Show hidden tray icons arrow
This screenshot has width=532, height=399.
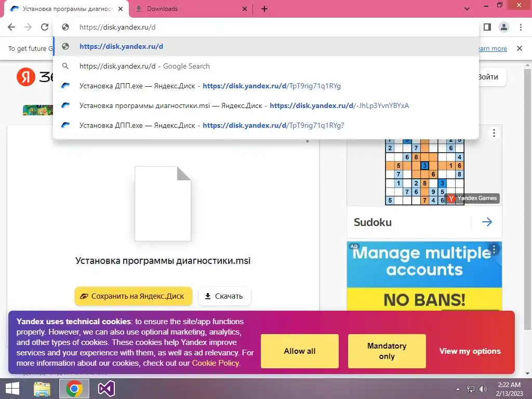point(458,389)
